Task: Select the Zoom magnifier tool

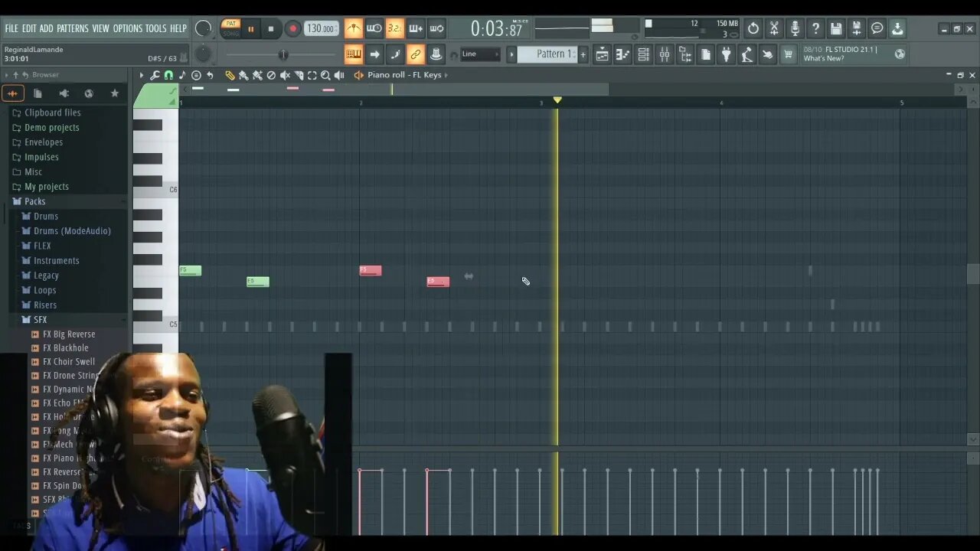Action: pos(325,75)
